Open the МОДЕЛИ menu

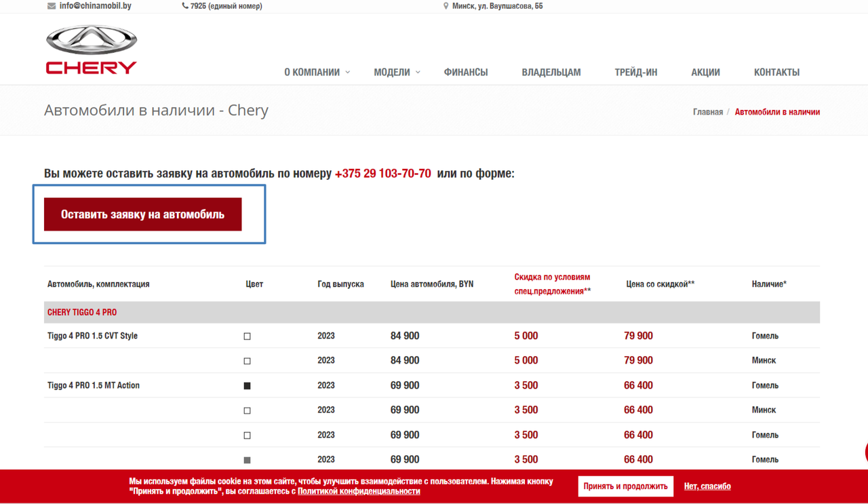[392, 72]
